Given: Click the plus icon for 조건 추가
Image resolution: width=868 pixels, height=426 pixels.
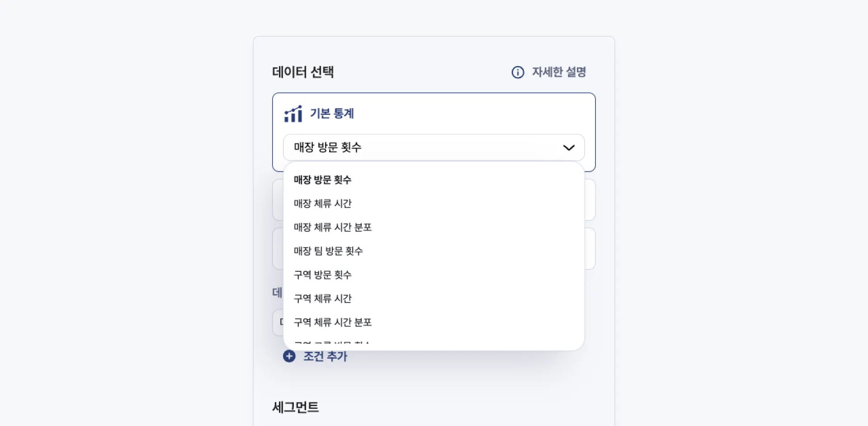Looking at the screenshot, I should point(289,356).
